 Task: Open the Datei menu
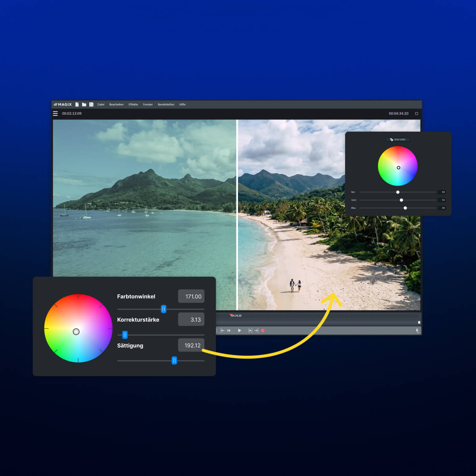101,104
